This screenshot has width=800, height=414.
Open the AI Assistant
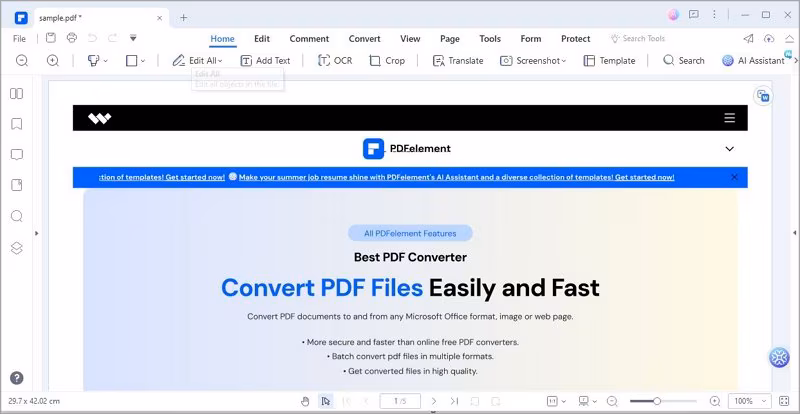[753, 60]
